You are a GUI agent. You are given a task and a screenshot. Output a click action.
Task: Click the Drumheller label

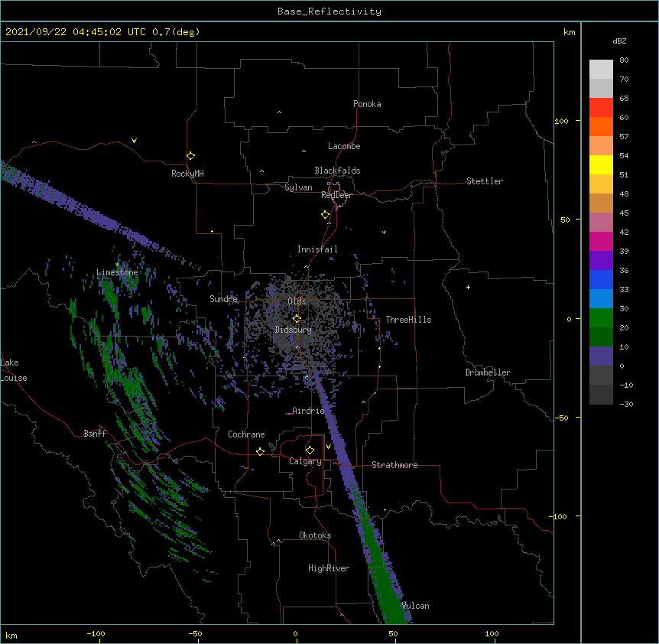(488, 372)
